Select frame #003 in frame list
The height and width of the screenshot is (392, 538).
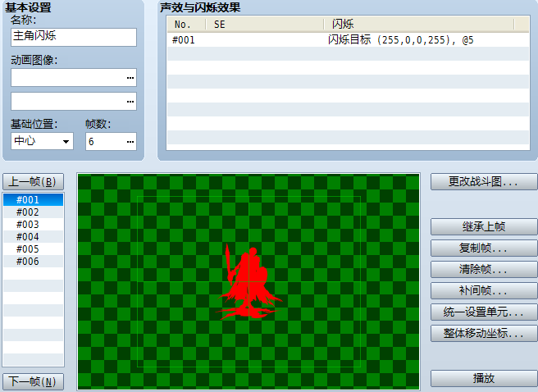click(34, 225)
